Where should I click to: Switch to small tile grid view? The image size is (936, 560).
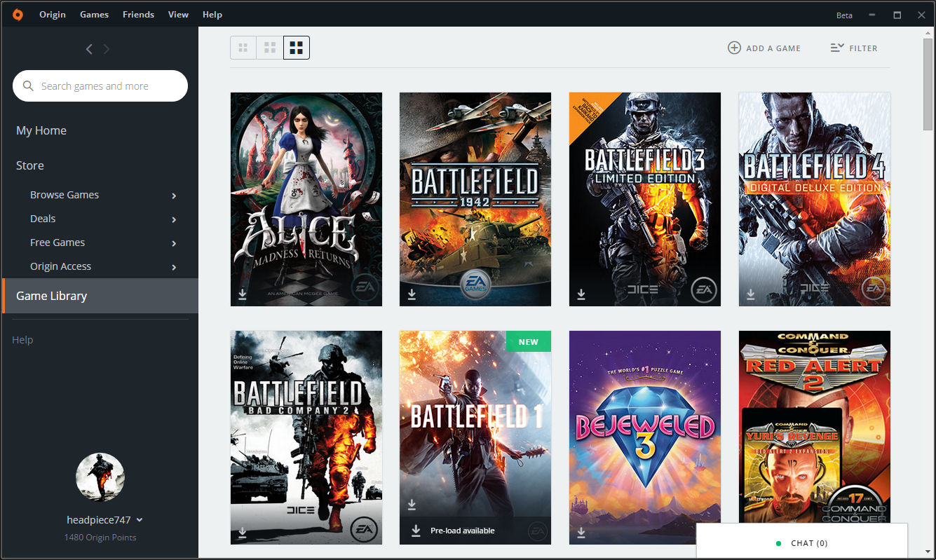click(x=243, y=48)
